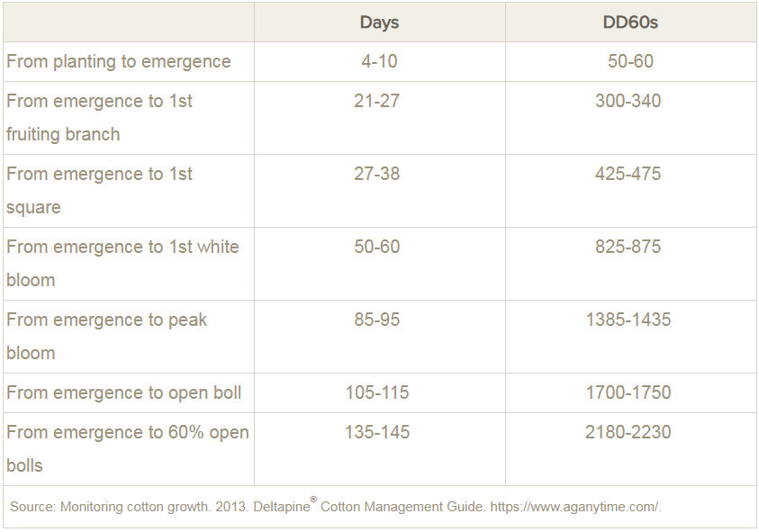
Task: Click the "425-475" DD60s cell
Action: [x=628, y=174]
